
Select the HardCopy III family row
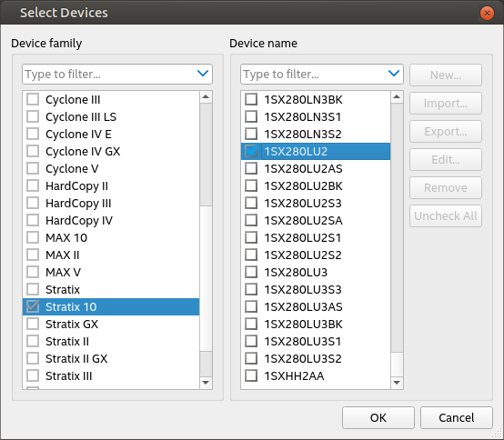[x=111, y=203]
